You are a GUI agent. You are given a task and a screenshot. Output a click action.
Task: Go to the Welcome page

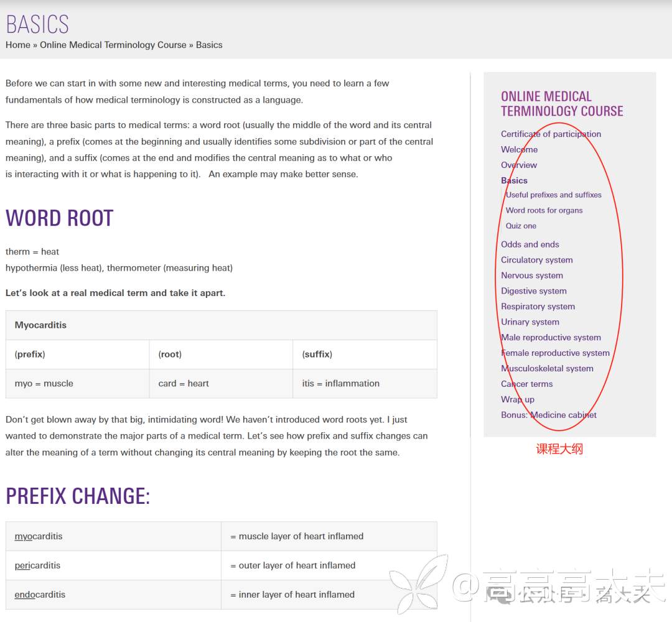tap(519, 149)
